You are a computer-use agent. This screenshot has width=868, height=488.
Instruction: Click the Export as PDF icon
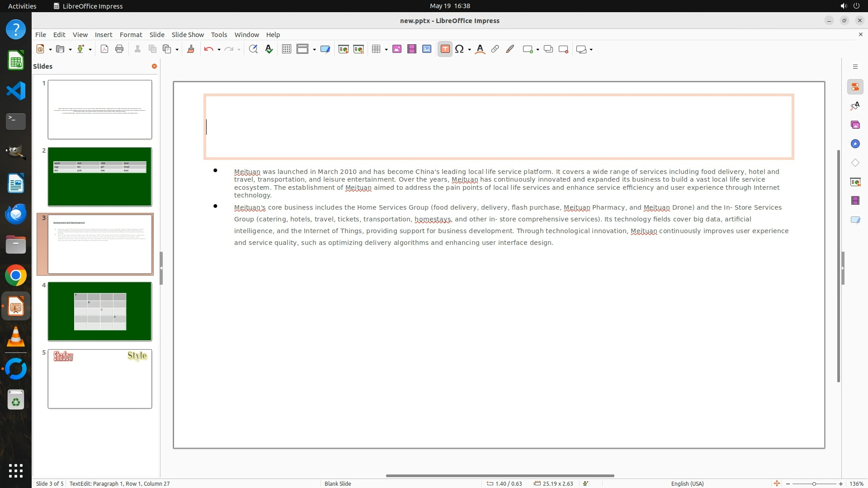tap(104, 49)
